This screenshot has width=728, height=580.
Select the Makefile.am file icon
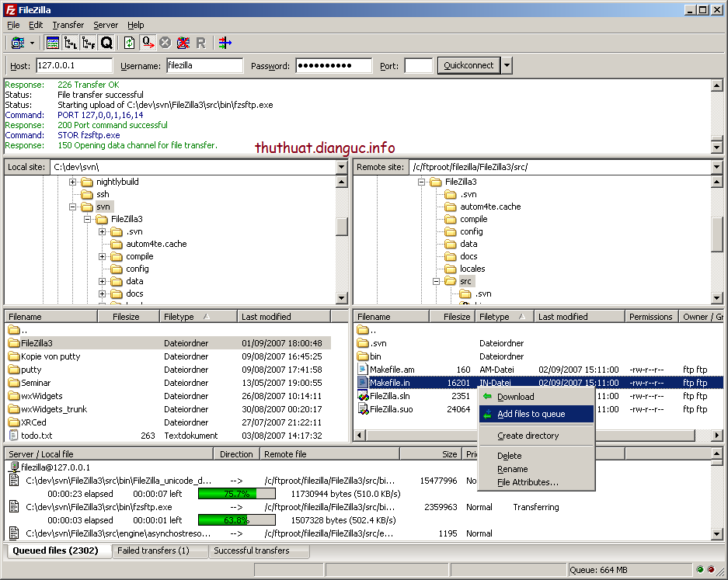(x=363, y=370)
